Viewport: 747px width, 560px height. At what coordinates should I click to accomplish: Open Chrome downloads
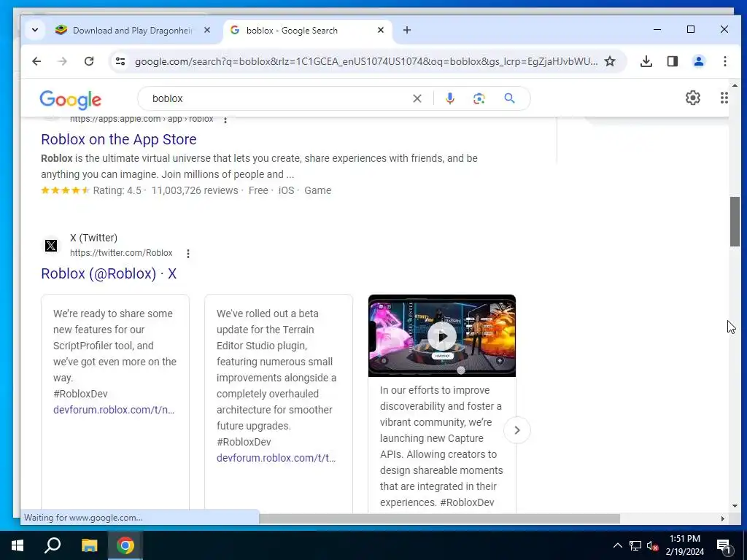pos(646,61)
